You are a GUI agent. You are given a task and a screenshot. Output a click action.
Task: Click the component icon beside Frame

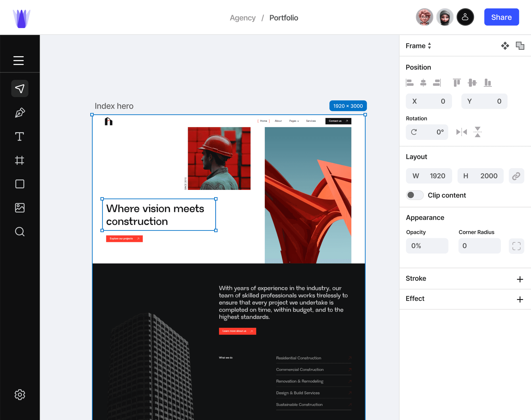click(505, 46)
